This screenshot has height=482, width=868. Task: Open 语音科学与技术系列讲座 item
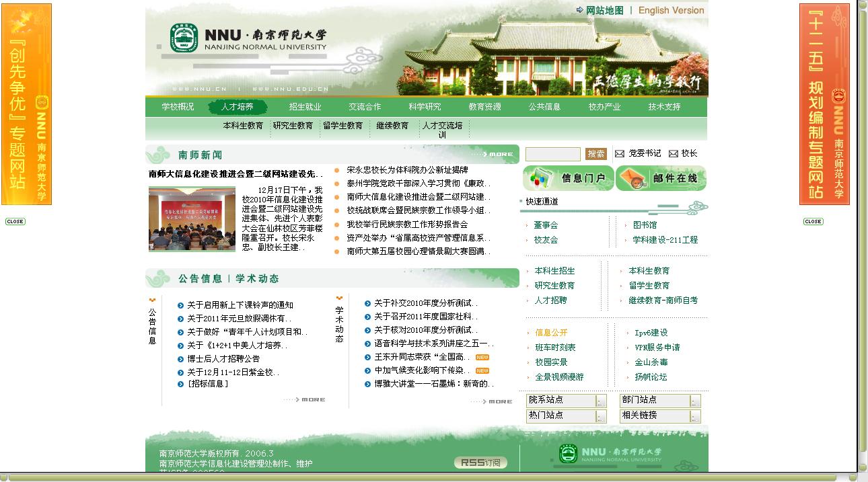(x=434, y=344)
